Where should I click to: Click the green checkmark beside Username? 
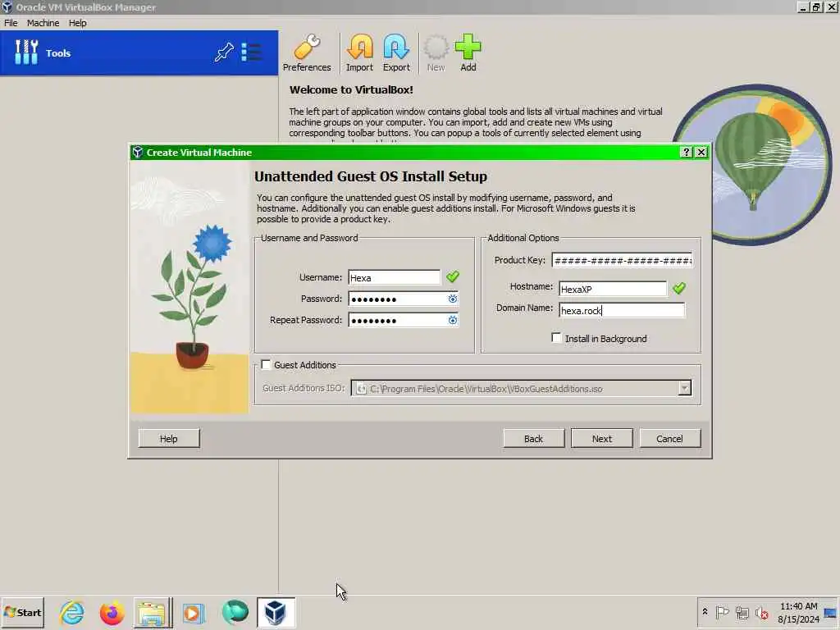coord(453,276)
